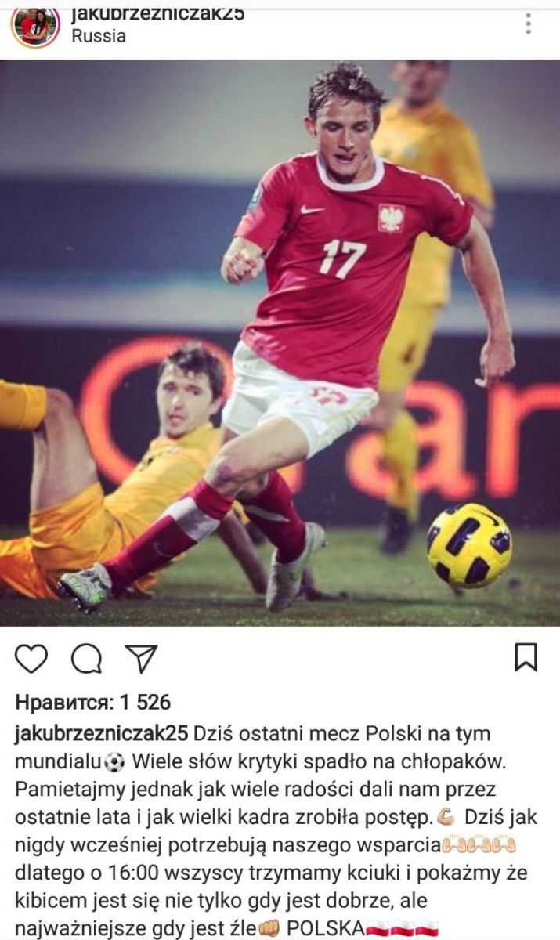Click the number 17 on the red jersey
The image size is (560, 940).
pyautogui.click(x=342, y=258)
